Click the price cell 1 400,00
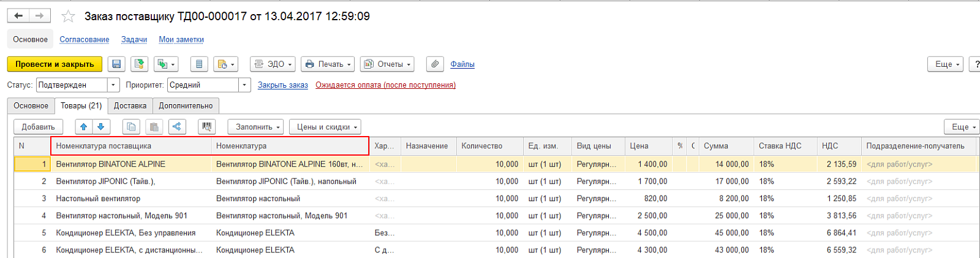Screen dimensions: 980x258 click(649, 164)
